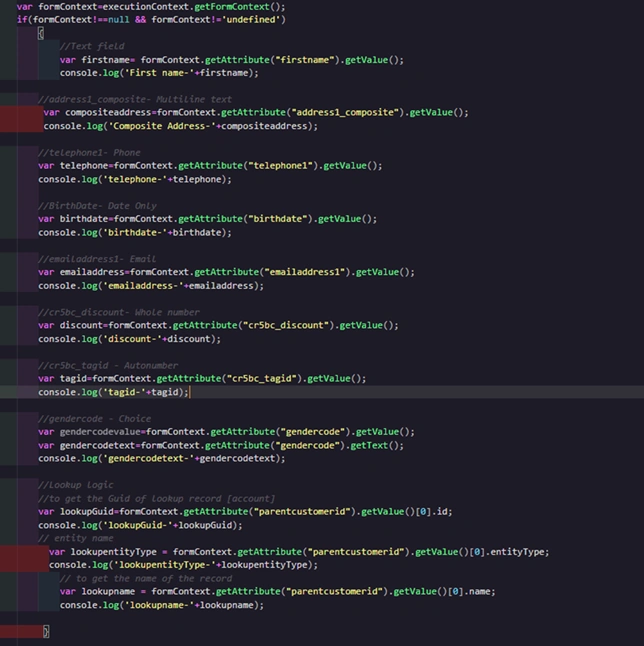Click the '//Text field' comment
The height and width of the screenshot is (646, 644).
pyautogui.click(x=92, y=46)
